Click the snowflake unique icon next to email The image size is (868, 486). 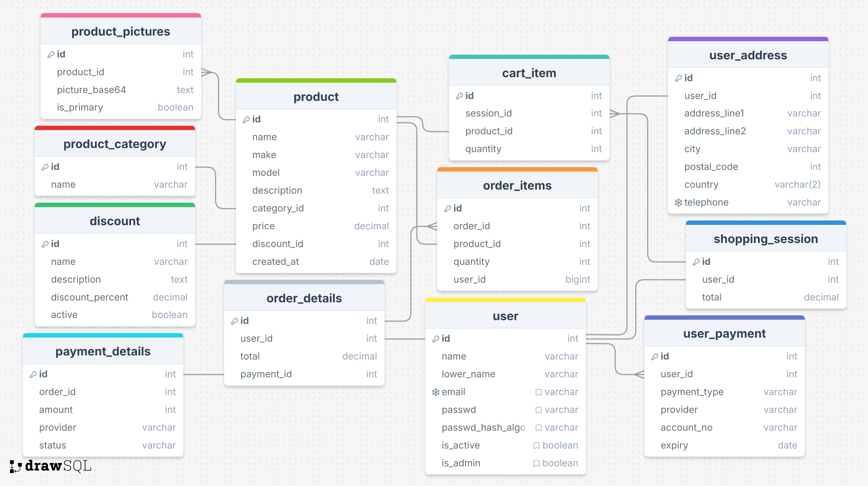click(x=436, y=392)
